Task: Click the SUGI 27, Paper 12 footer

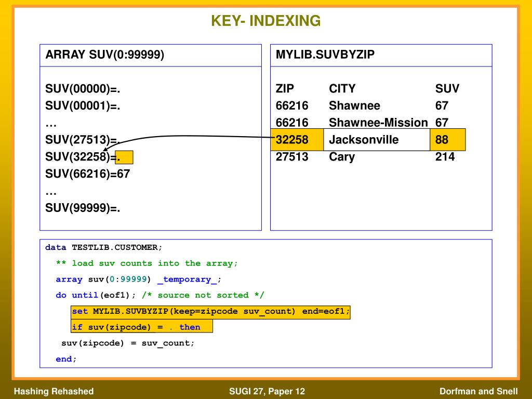Action: pyautogui.click(x=267, y=391)
